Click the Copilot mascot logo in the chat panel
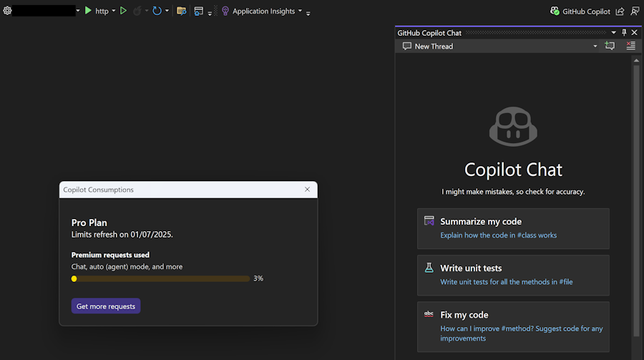Viewport: 644px width, 360px height. (513, 127)
